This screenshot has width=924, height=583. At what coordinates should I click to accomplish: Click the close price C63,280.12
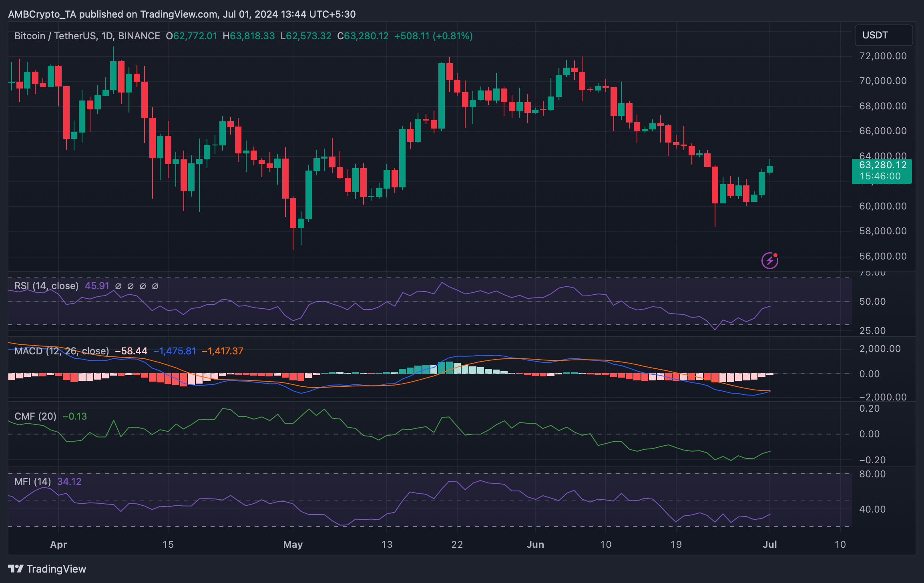[363, 36]
